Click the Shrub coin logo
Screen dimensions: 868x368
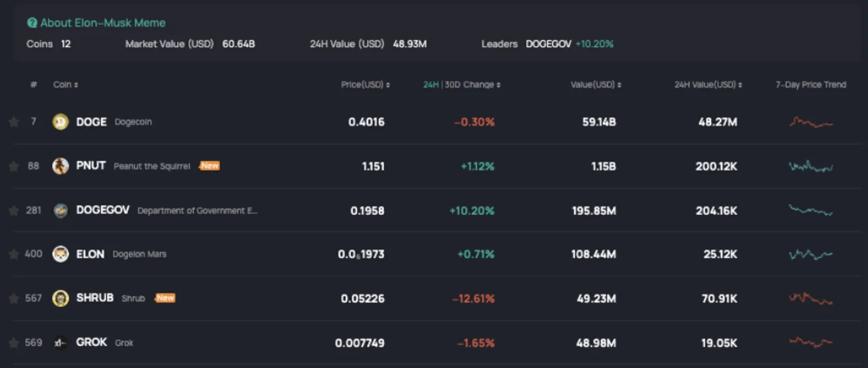60,299
